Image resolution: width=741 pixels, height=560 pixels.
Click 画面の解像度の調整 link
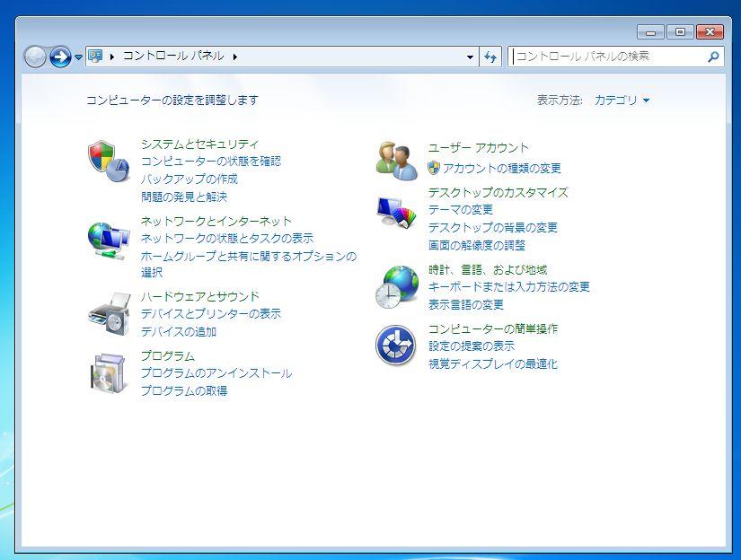click(x=476, y=245)
